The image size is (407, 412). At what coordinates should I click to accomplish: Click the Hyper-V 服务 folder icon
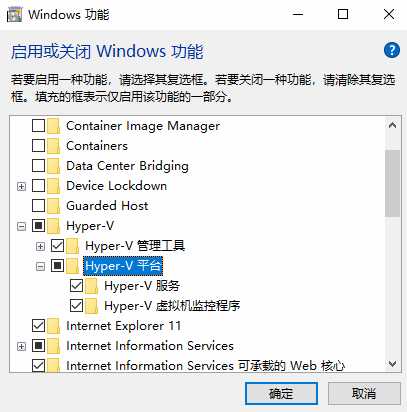click(91, 286)
